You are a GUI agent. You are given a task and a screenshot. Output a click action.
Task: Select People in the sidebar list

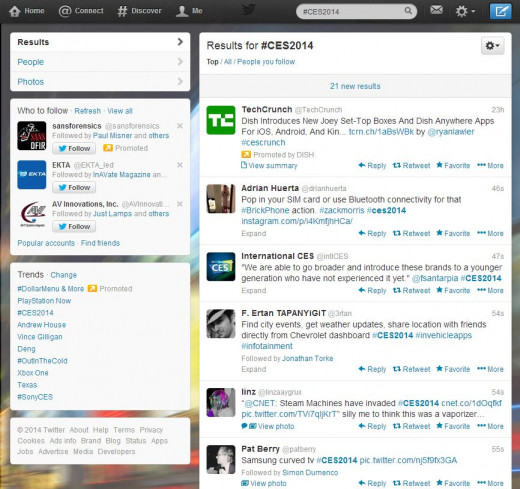coord(100,62)
